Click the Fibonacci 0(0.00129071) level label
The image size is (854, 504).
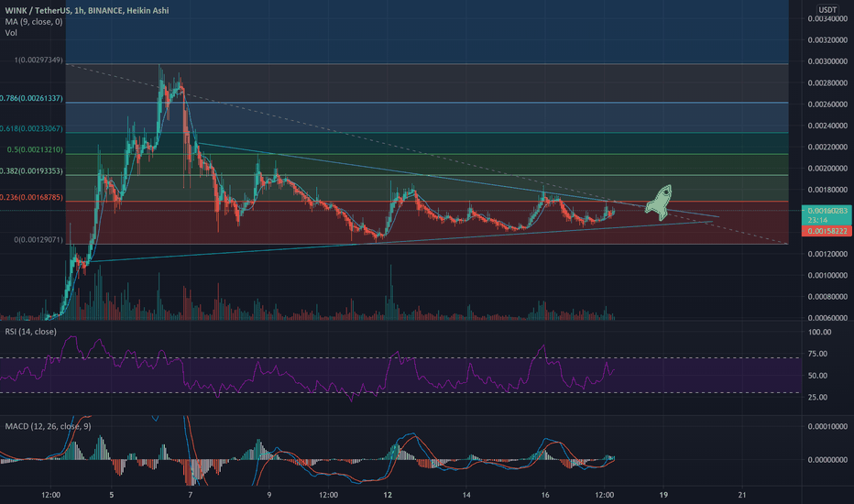pos(38,240)
